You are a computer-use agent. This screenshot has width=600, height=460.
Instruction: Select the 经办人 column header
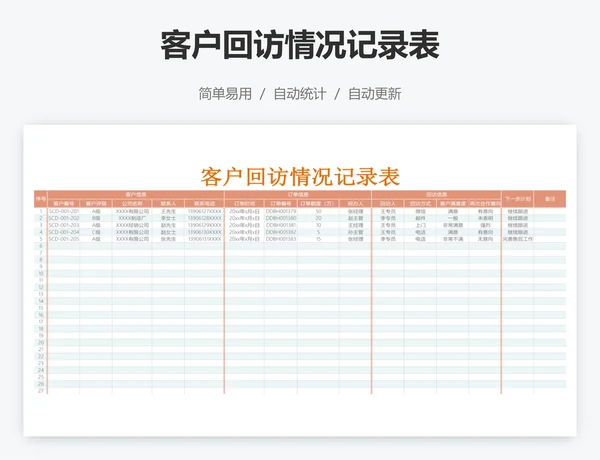click(x=355, y=204)
